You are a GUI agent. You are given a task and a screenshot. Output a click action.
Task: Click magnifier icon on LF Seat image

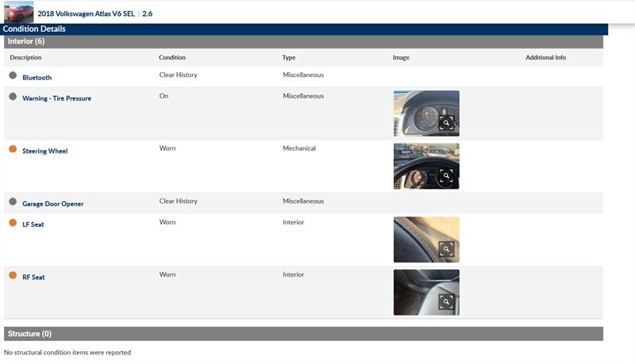pyautogui.click(x=446, y=249)
